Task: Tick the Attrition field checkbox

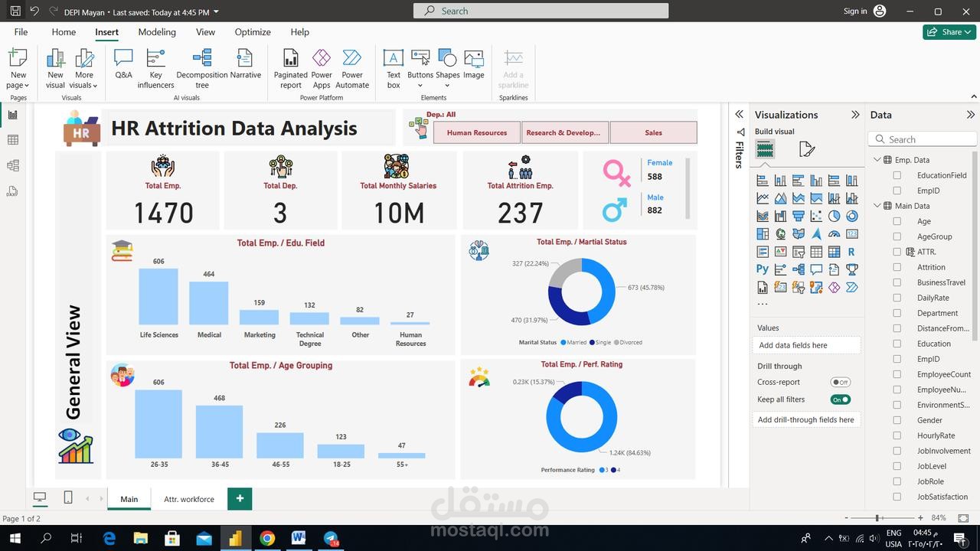Action: click(x=897, y=267)
